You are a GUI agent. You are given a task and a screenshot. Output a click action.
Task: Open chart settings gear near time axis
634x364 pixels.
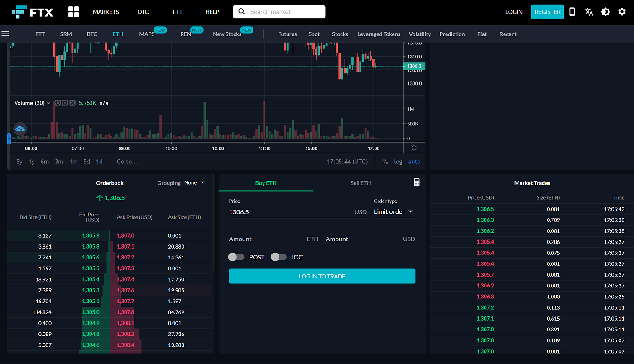pyautogui.click(x=414, y=148)
